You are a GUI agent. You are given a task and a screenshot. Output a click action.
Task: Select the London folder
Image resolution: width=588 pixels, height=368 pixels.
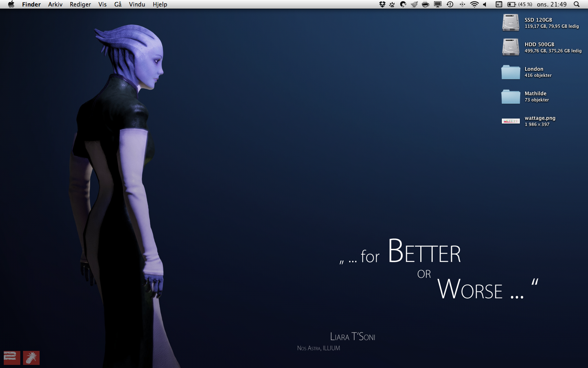(x=510, y=72)
